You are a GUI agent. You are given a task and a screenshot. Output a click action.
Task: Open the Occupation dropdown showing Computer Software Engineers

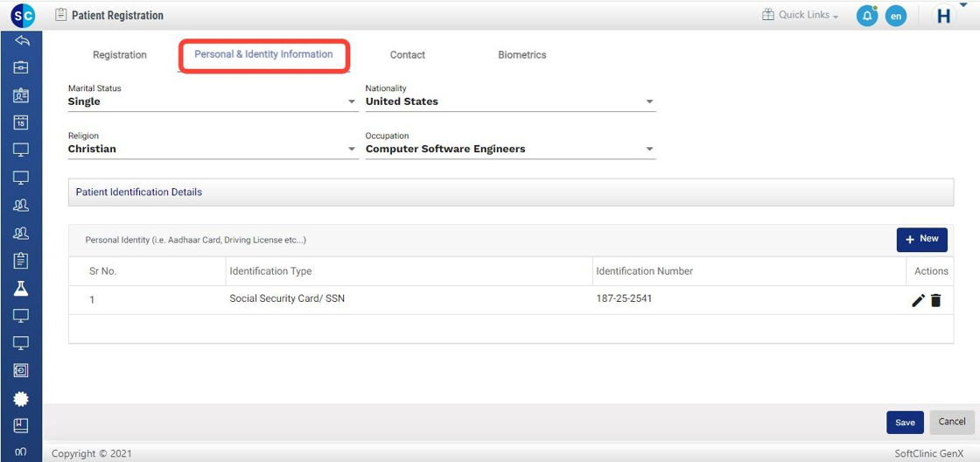511,149
